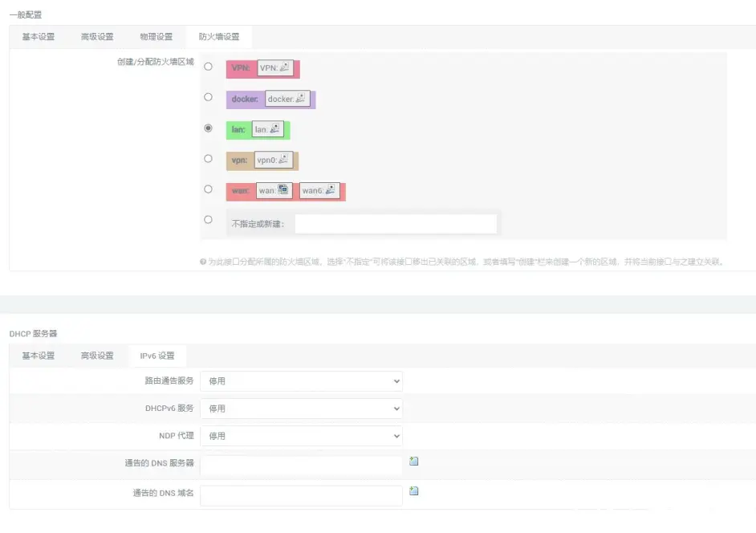Switch to 高级设置 tab under DHCP 服务器
Screen dimensions: 756x533
(97, 356)
